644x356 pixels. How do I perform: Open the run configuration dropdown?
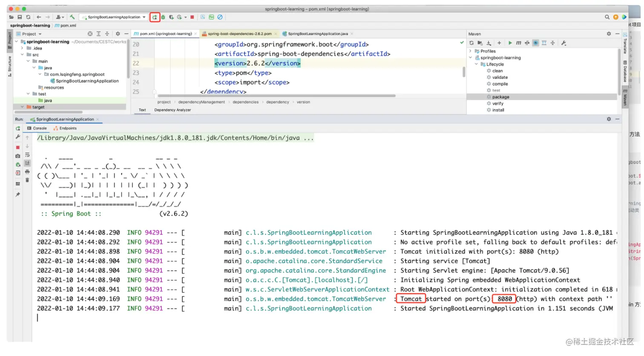pyautogui.click(x=114, y=17)
